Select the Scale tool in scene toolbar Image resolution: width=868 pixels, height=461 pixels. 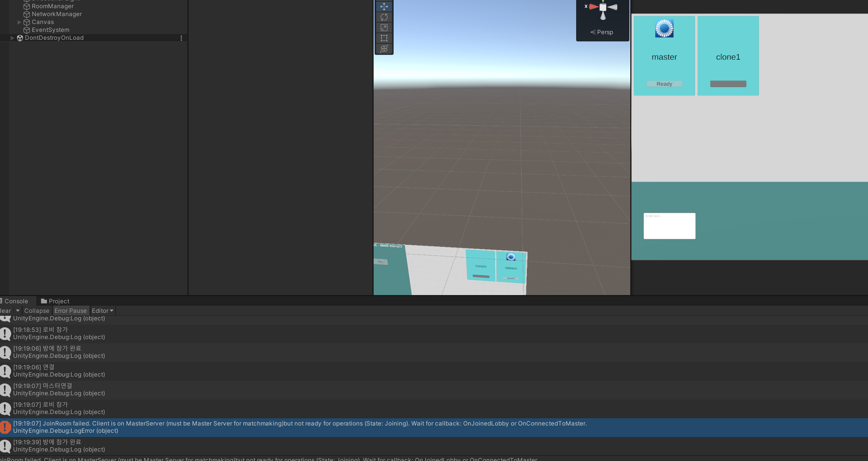click(x=384, y=28)
